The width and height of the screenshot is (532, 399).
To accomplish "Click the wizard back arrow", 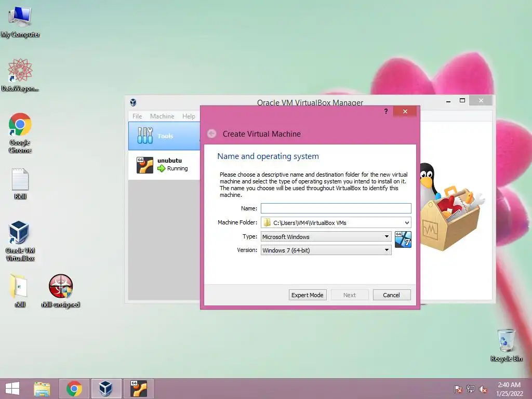I will click(212, 134).
